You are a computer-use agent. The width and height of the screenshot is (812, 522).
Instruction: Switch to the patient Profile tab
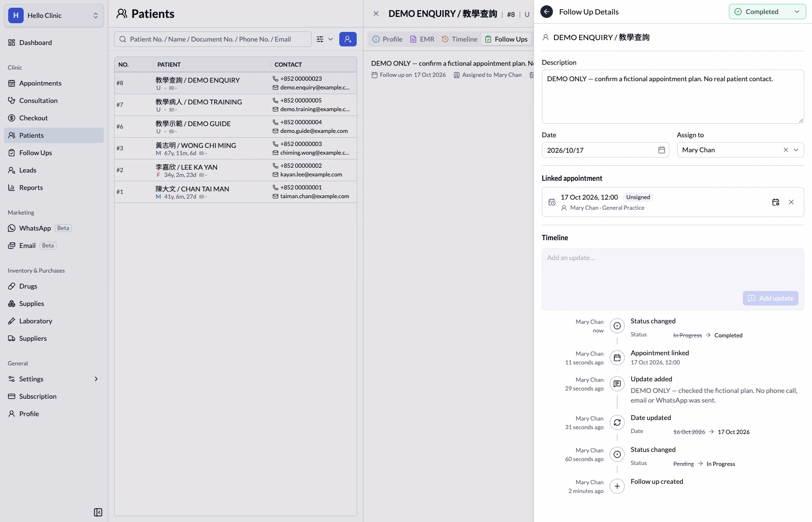387,39
